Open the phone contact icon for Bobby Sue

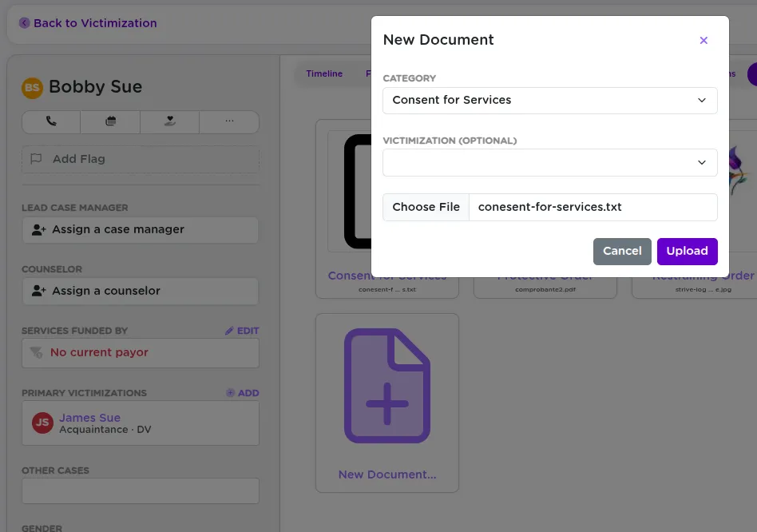coord(50,121)
